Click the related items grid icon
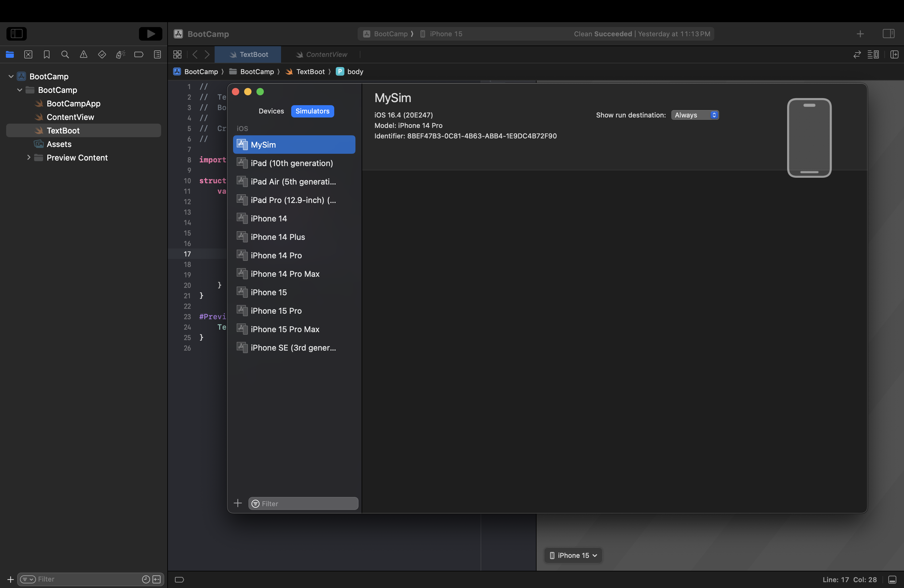This screenshot has width=904, height=588. pos(177,55)
